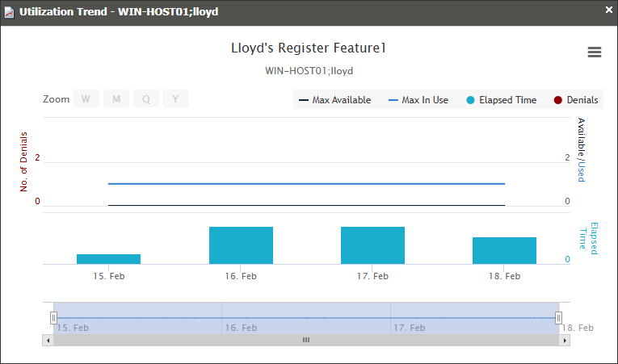Click the chart title Lloyd's Register Feature1
Screen dimensions: 618x364
(309, 48)
